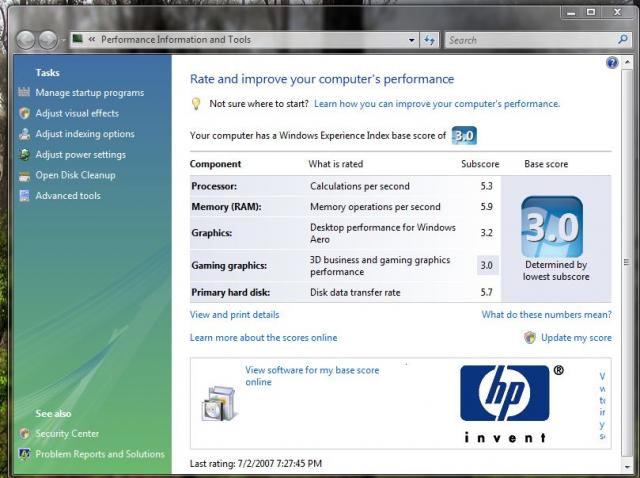640x478 pixels.
Task: Open Advanced tools
Action: [x=68, y=196]
